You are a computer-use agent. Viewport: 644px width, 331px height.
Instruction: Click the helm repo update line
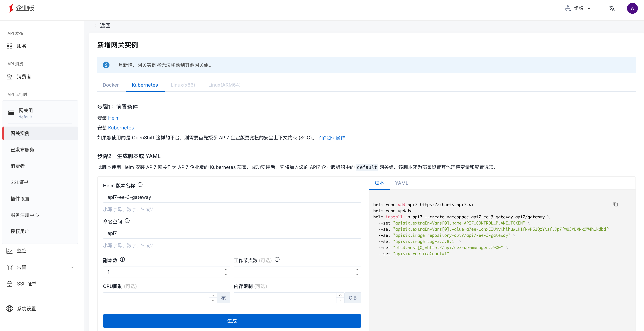[x=393, y=211]
